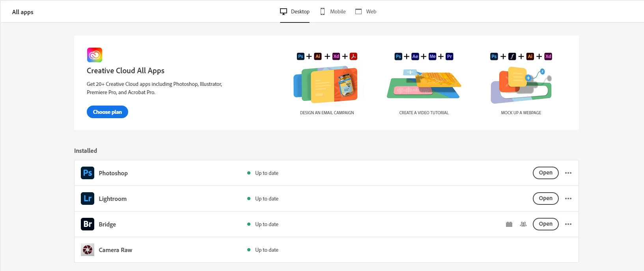Select the Create a Video Tutorial illustration

coord(424,84)
